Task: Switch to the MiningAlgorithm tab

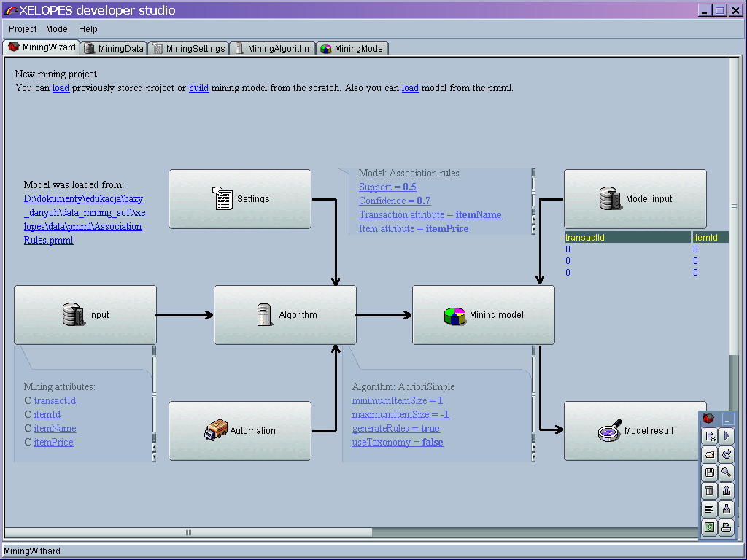Action: pos(273,48)
